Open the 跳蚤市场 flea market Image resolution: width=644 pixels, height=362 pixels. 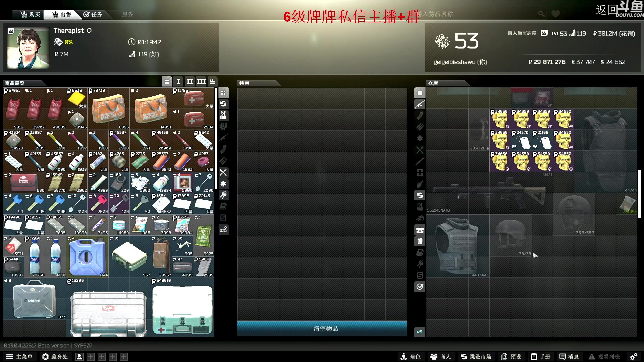[x=476, y=357]
